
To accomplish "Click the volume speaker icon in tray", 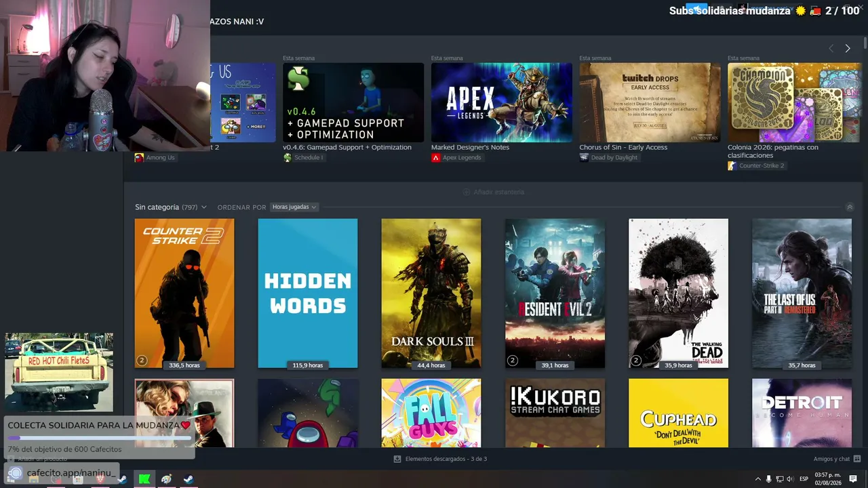I will click(x=789, y=479).
